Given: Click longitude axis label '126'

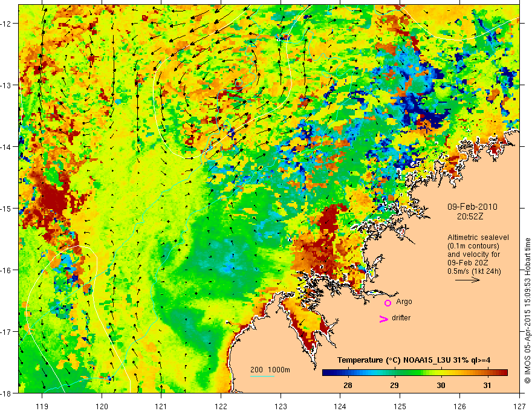Looking at the screenshot, I should coord(459,406).
